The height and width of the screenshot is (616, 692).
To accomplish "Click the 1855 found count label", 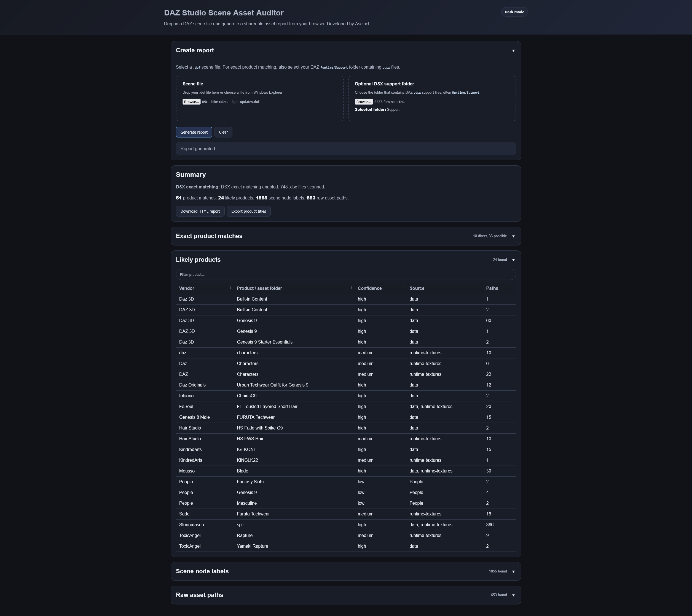I will pos(498,571).
